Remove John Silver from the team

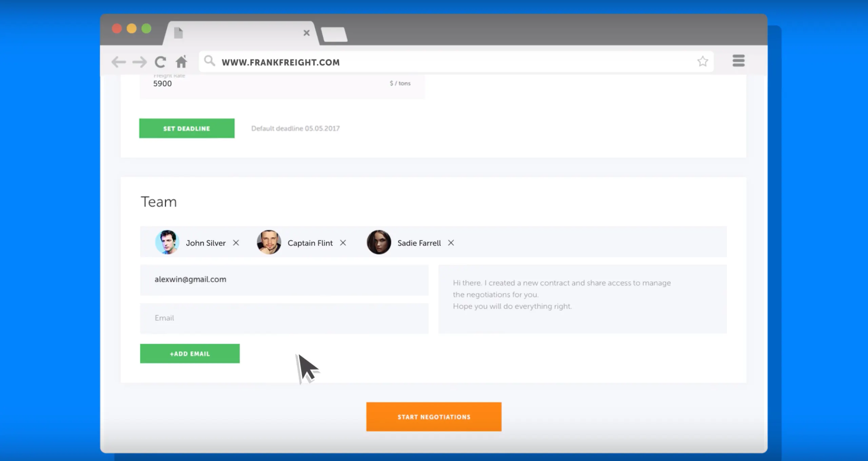point(236,243)
